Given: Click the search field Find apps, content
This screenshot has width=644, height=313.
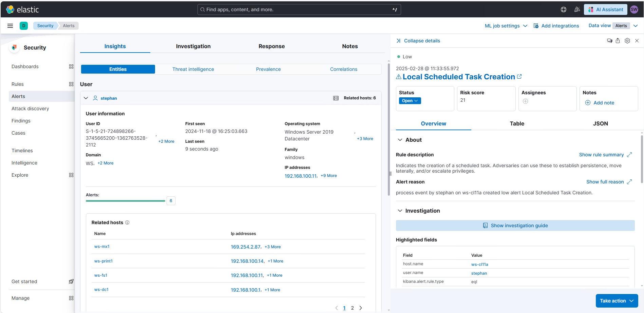Looking at the screenshot, I should point(299,9).
